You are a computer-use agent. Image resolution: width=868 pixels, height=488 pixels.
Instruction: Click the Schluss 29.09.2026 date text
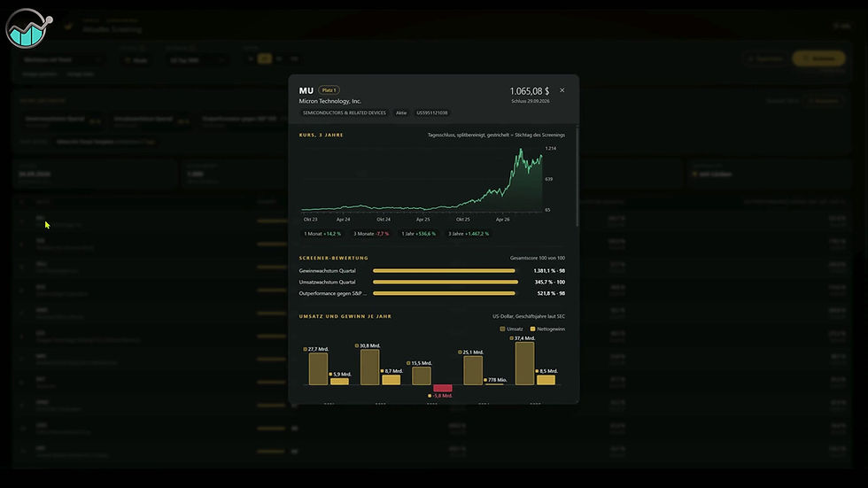tap(531, 101)
